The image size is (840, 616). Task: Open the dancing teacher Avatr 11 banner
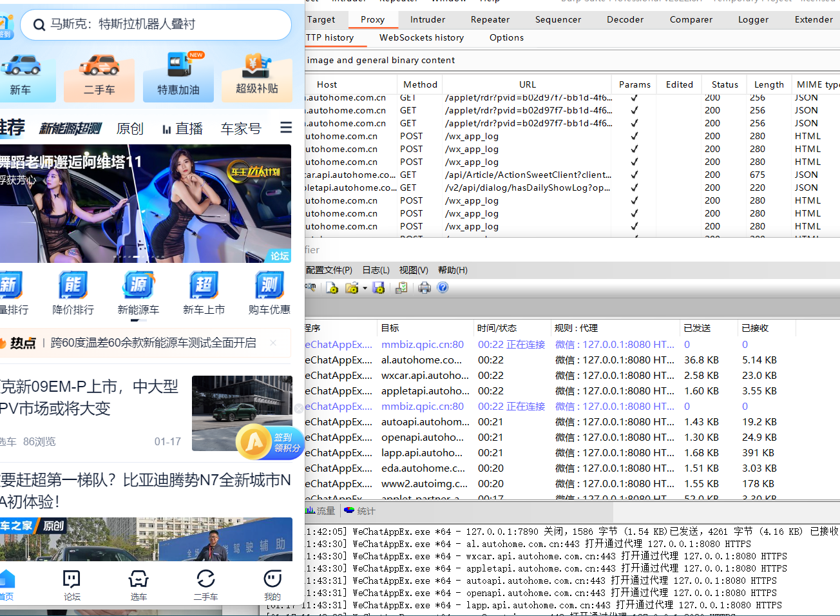[146, 203]
